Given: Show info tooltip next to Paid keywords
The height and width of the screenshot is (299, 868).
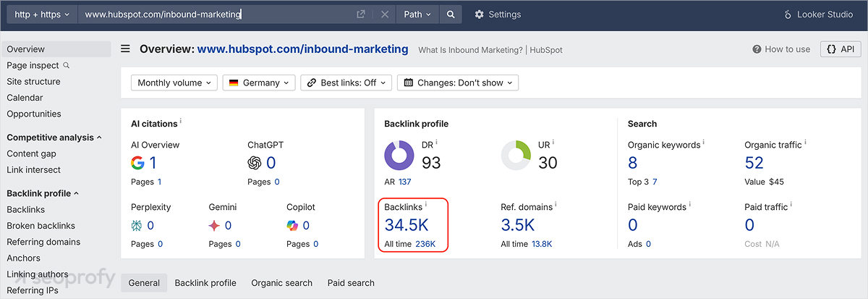Looking at the screenshot, I should point(689,205).
